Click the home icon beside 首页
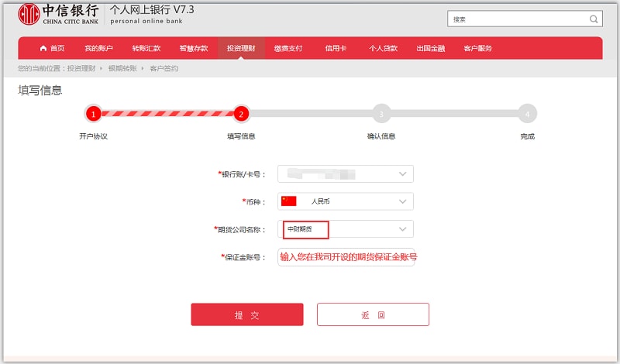620x364 pixels. coord(43,49)
